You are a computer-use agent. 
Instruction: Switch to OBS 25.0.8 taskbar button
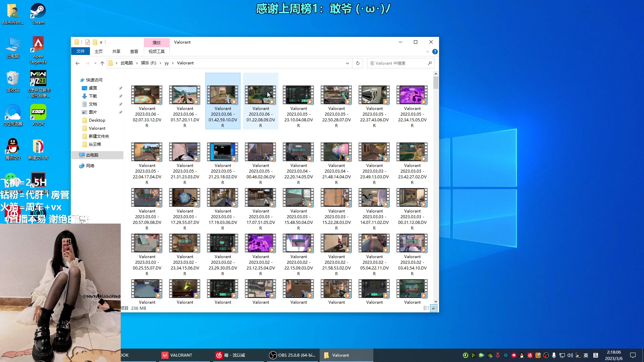tap(293, 355)
